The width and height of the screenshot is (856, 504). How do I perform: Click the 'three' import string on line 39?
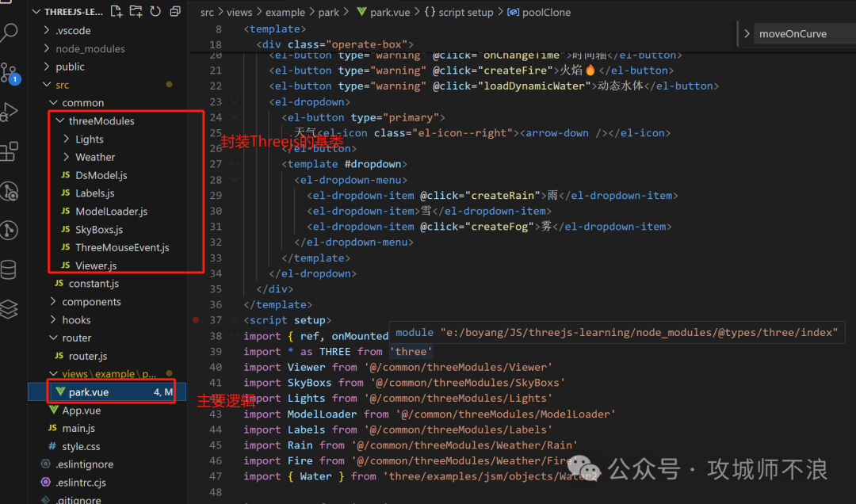(411, 352)
